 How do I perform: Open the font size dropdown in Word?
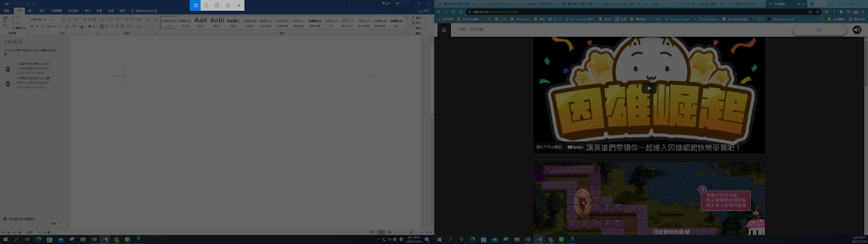point(58,20)
